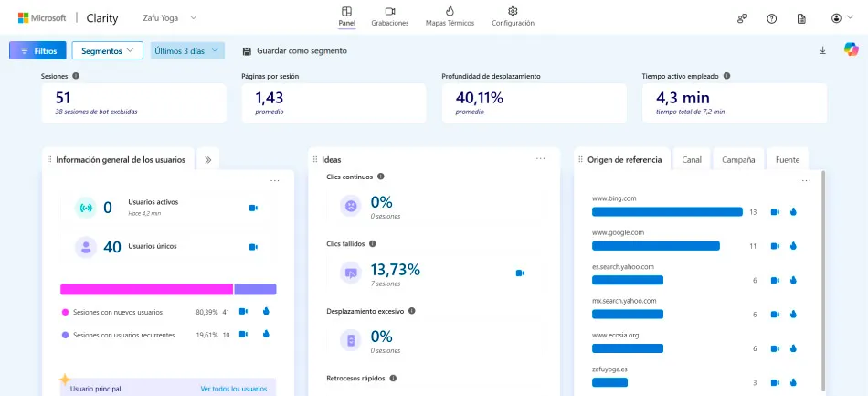View recordings for Clics fallidos sessions

pos(520,273)
